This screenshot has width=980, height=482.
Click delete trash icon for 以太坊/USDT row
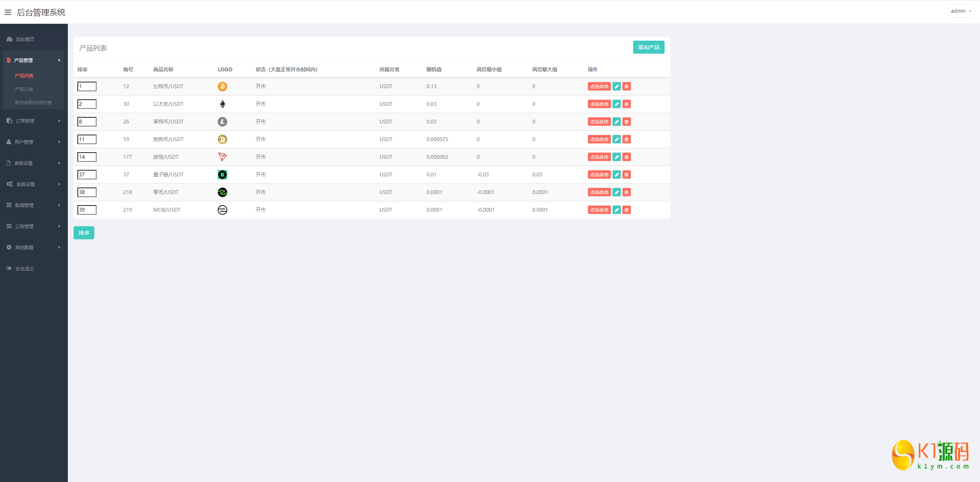626,104
